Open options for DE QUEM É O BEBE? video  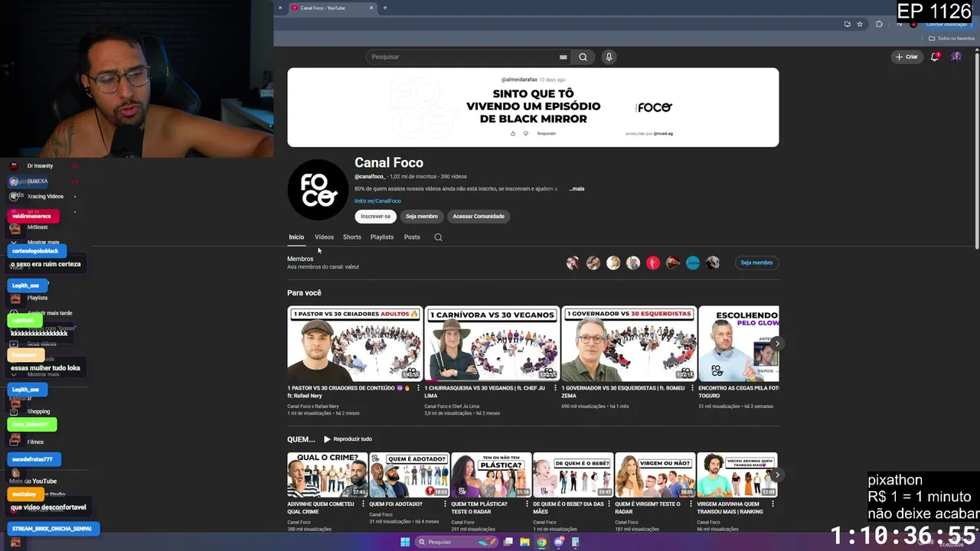[x=609, y=505]
